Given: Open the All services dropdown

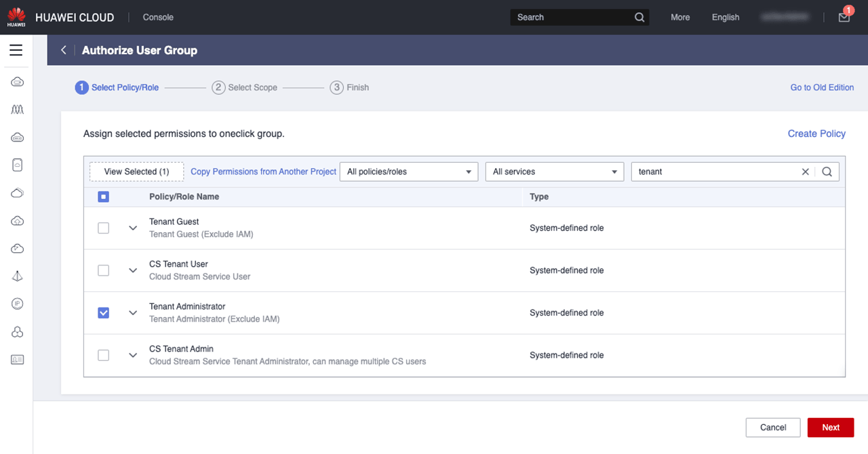Looking at the screenshot, I should click(x=554, y=172).
